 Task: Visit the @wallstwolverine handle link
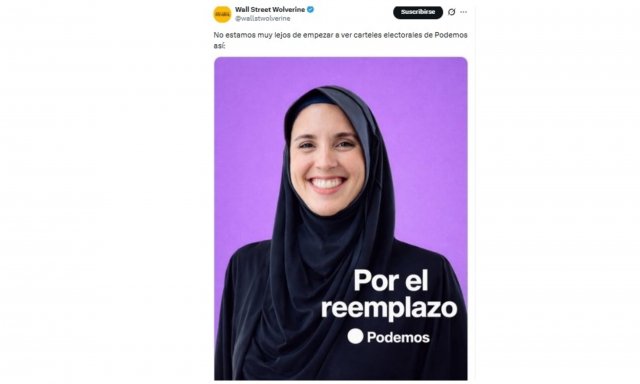[x=262, y=19]
